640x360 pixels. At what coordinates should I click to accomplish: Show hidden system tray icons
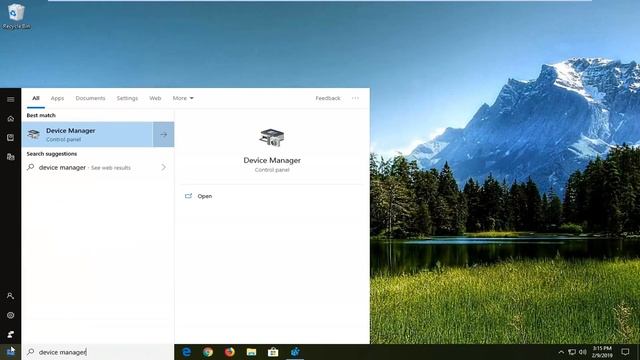tap(561, 352)
